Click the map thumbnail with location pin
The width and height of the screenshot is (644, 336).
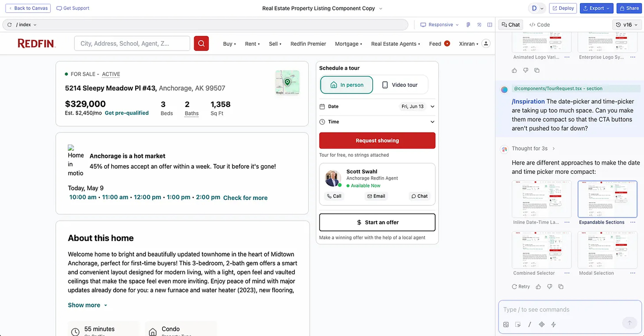287,82
